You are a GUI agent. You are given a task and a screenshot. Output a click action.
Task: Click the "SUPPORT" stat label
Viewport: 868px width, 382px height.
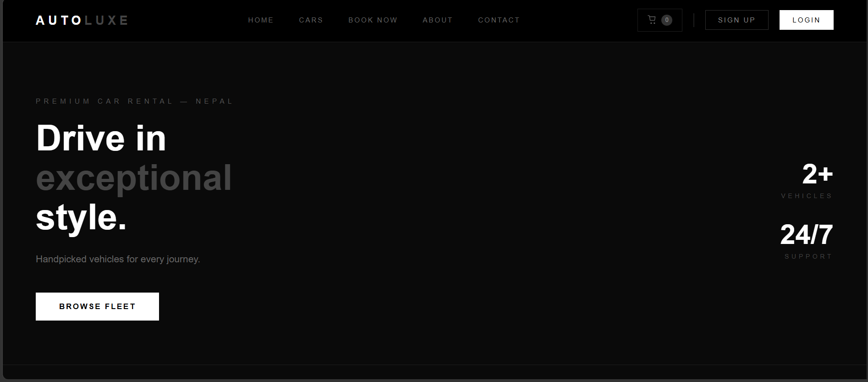tap(808, 256)
